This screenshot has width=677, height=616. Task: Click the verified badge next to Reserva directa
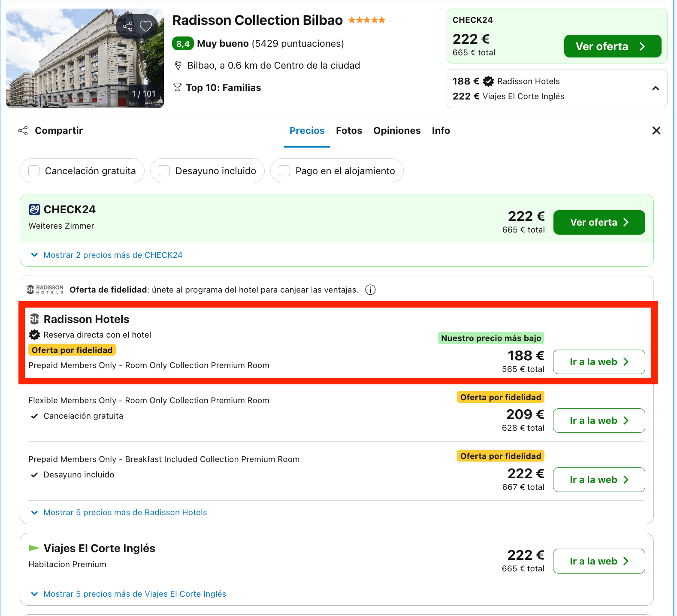pos(34,335)
